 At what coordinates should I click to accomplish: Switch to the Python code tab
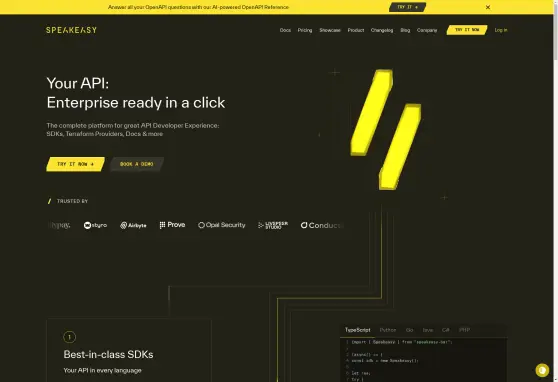(x=388, y=330)
